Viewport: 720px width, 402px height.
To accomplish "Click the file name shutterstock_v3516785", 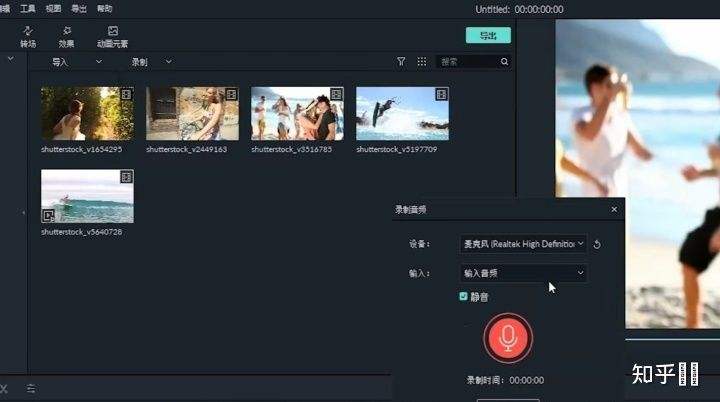I will click(292, 149).
